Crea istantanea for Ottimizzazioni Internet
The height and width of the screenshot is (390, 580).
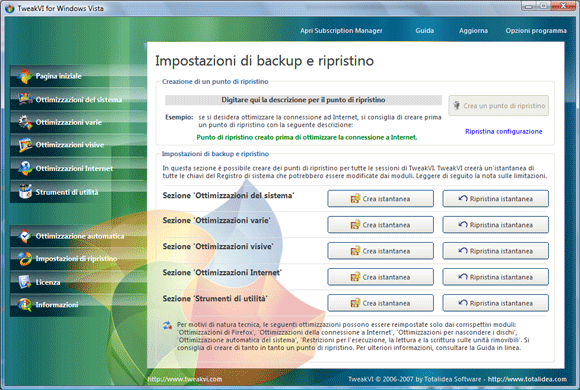[x=380, y=277]
